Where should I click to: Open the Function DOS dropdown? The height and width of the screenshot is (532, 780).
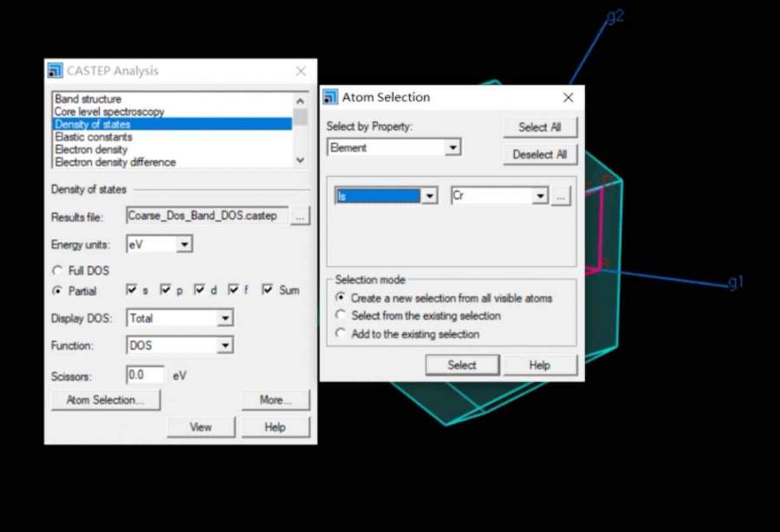(x=224, y=346)
